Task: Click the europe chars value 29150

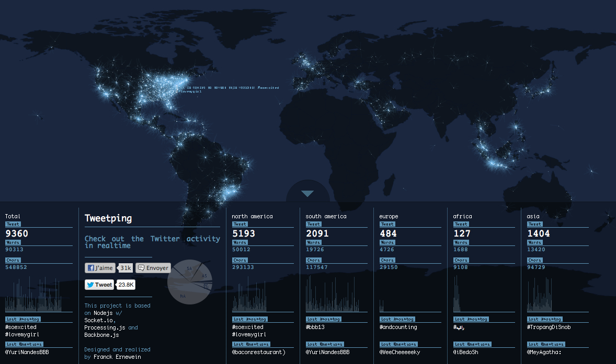Action: click(389, 267)
